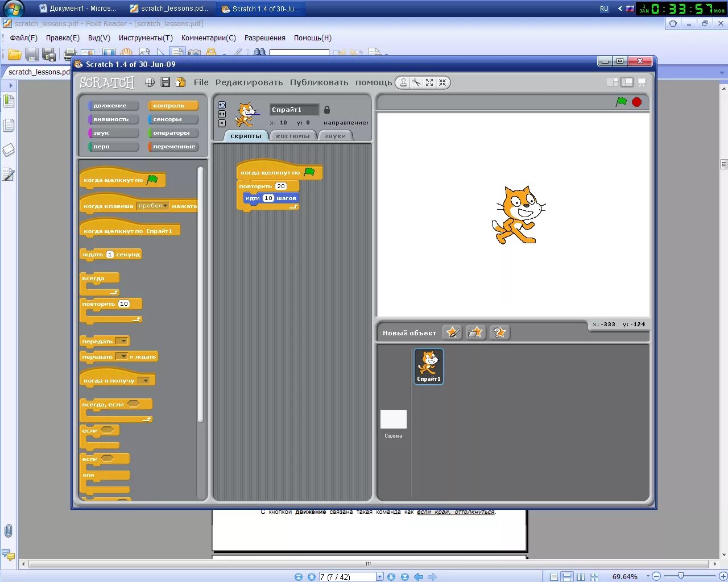Click the globe language icon in Scratch
The image size is (728, 582).
point(150,82)
